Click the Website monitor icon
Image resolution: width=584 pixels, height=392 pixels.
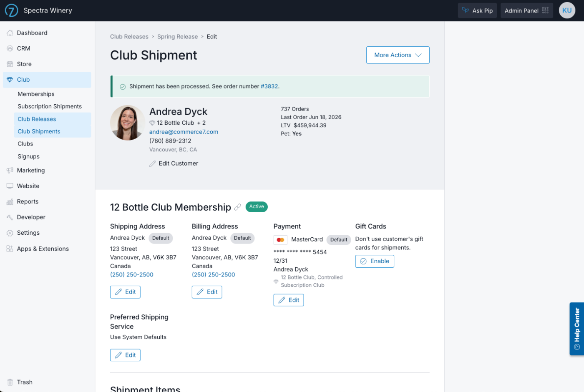[x=10, y=186]
